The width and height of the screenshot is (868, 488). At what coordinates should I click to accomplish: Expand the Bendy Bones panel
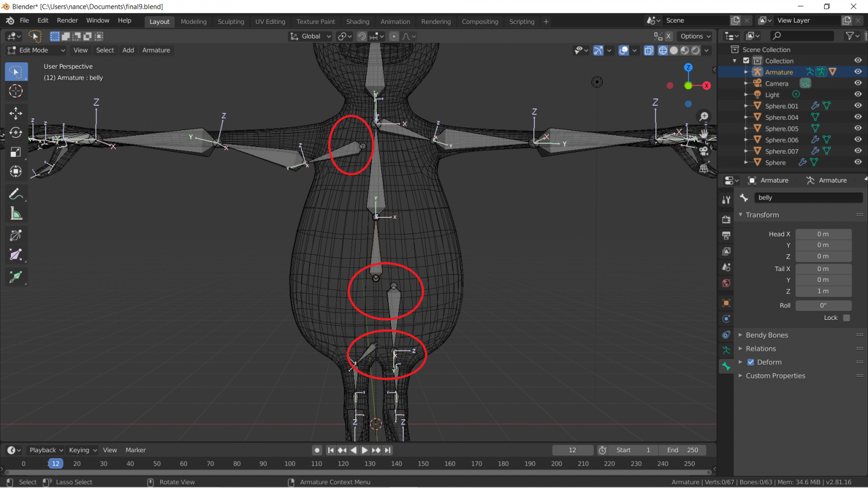767,335
